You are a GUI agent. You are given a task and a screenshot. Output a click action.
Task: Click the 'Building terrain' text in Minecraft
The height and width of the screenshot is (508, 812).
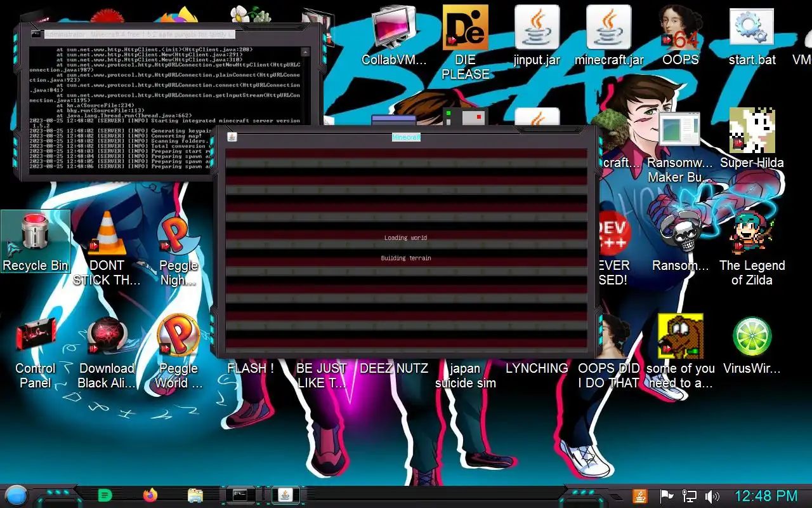click(x=406, y=258)
